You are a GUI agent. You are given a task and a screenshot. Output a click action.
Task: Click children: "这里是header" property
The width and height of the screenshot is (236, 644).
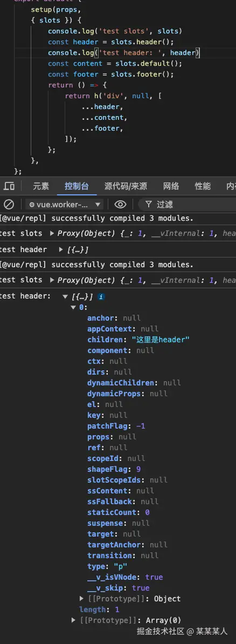[x=138, y=340]
